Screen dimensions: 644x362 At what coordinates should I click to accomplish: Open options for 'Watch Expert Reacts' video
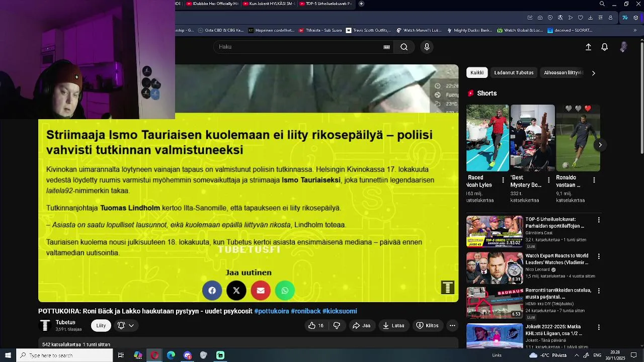coord(599,256)
